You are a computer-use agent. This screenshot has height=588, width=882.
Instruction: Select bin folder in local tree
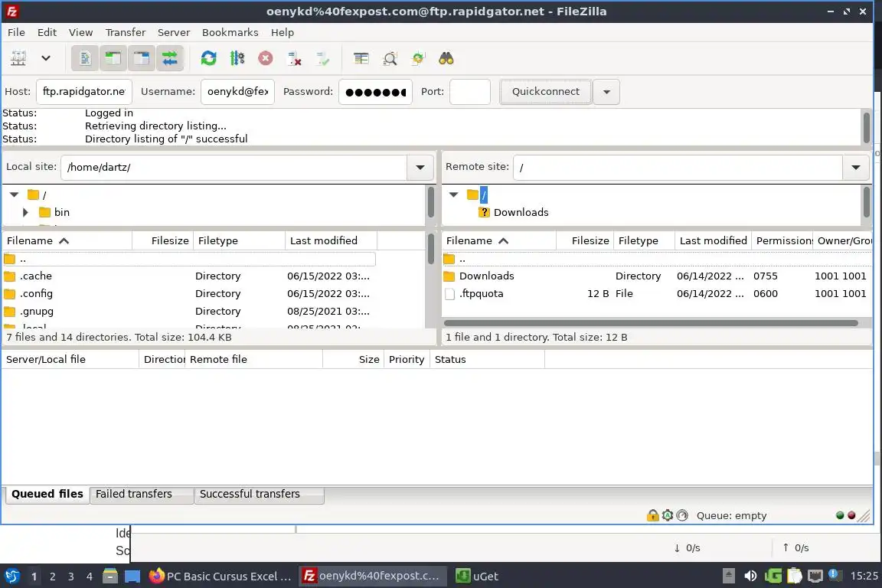[62, 212]
